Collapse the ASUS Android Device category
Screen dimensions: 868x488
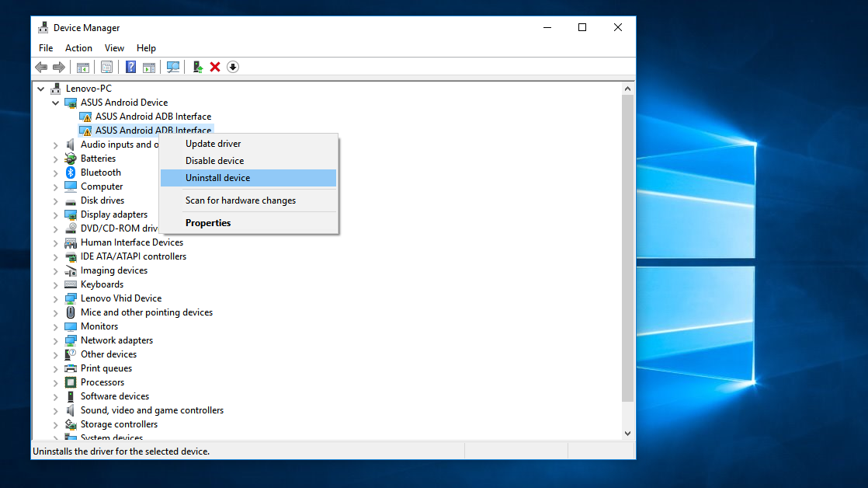[54, 102]
